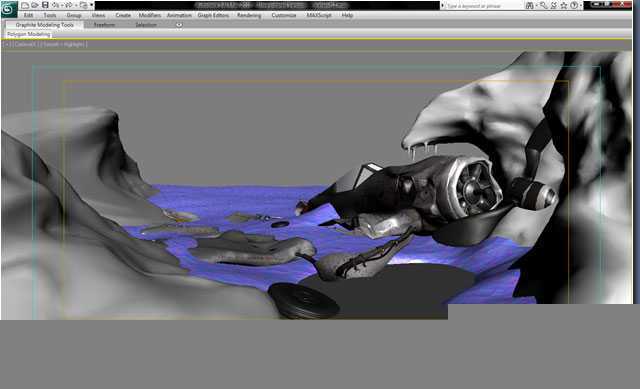Viewport: 640px width, 389px height.
Task: Click the Redo arrow icon
Action: point(68,5)
